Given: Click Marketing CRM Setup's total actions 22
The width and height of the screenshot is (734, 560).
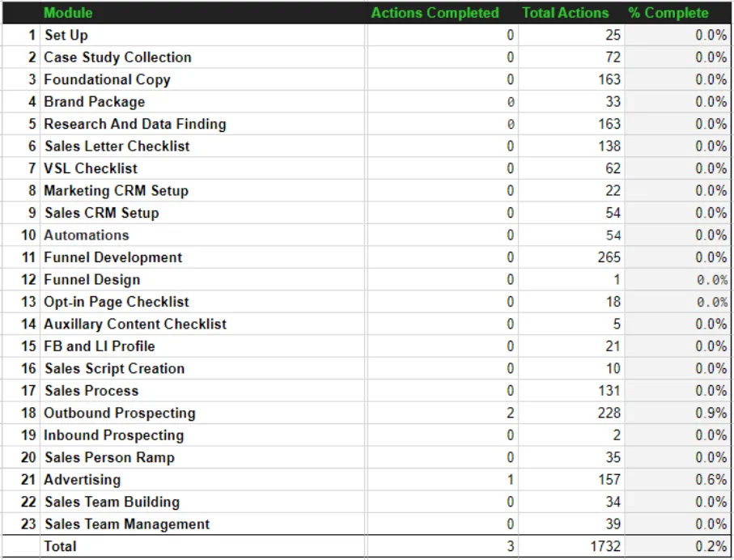Looking at the screenshot, I should tap(613, 190).
